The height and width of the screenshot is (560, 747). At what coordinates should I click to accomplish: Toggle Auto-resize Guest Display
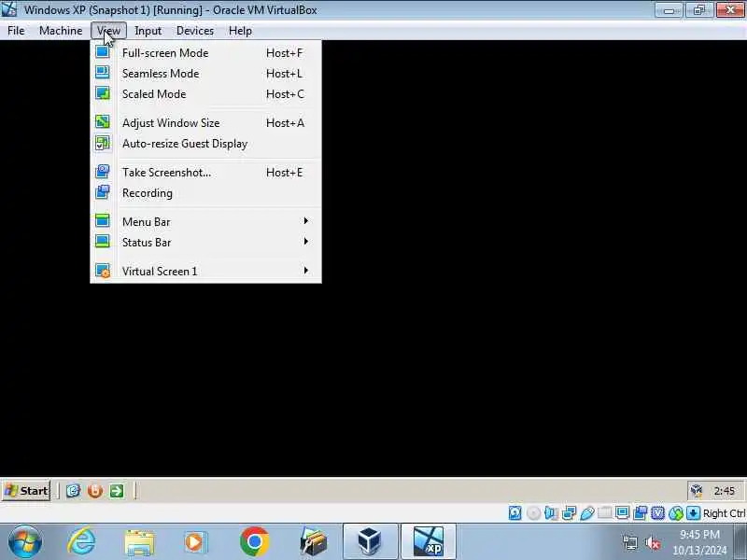pos(205,144)
